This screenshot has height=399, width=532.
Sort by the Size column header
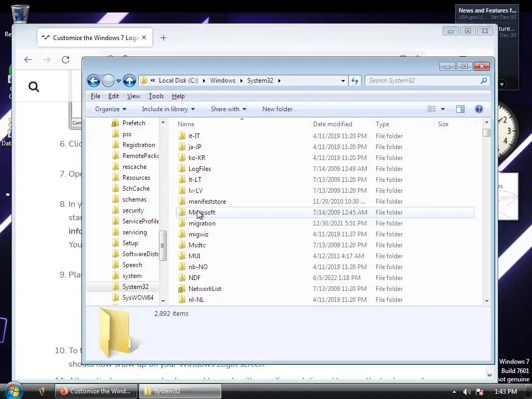pos(455,124)
